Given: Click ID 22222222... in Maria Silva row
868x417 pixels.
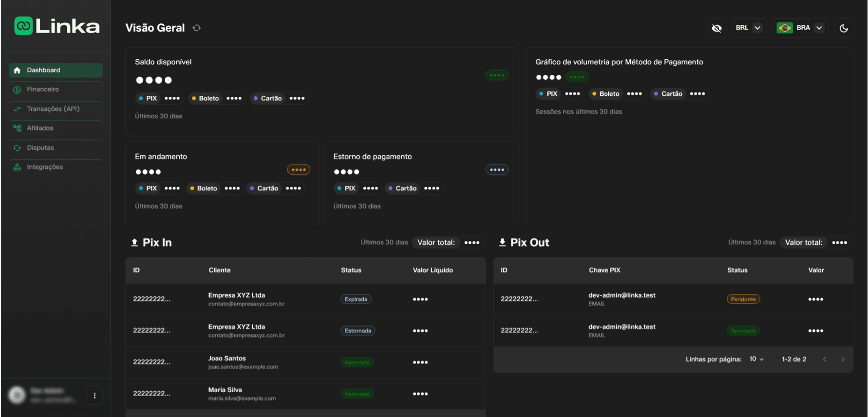Looking at the screenshot, I should 151,394.
